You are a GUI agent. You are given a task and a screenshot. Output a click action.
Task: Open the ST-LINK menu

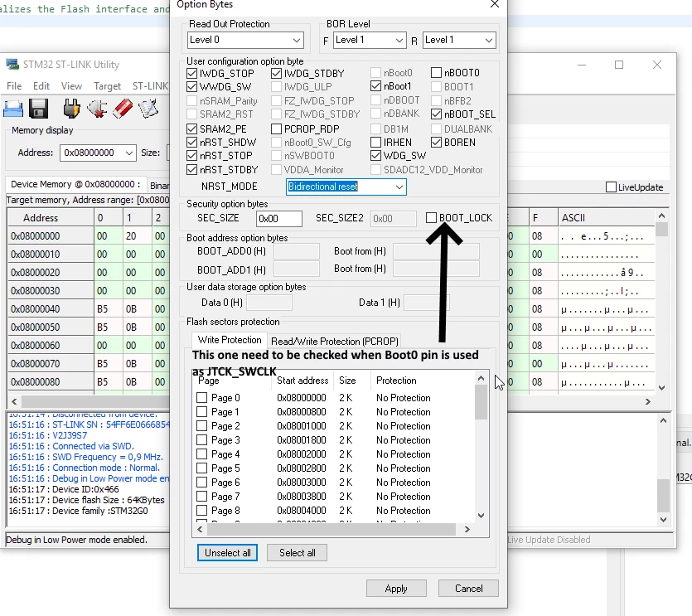pos(150,86)
